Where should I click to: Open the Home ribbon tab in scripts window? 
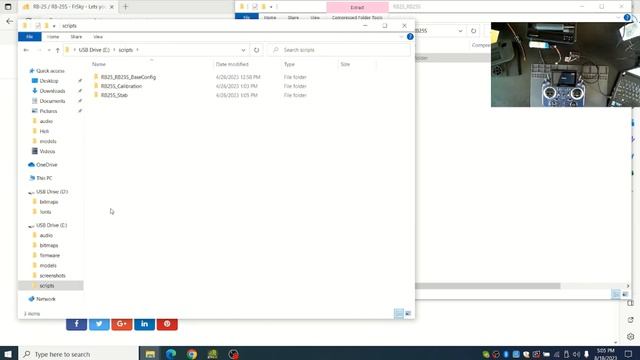(53, 37)
